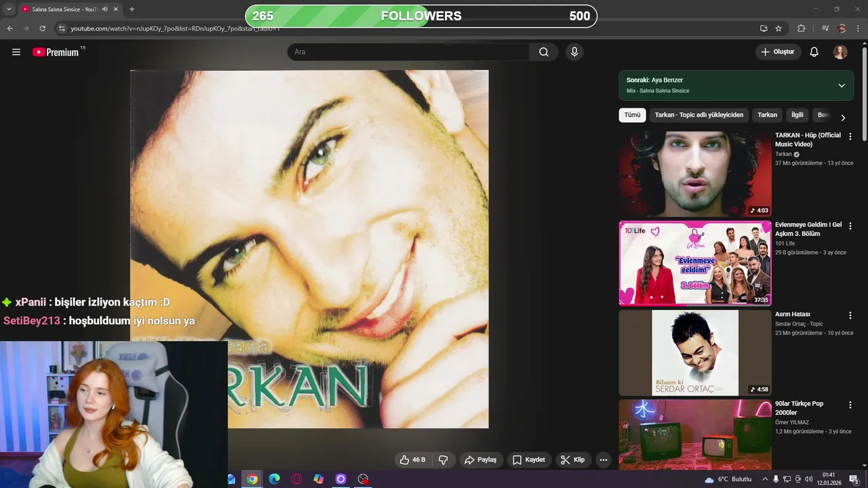Mute the tab via speaker icon
868x488 pixels.
coord(104,9)
